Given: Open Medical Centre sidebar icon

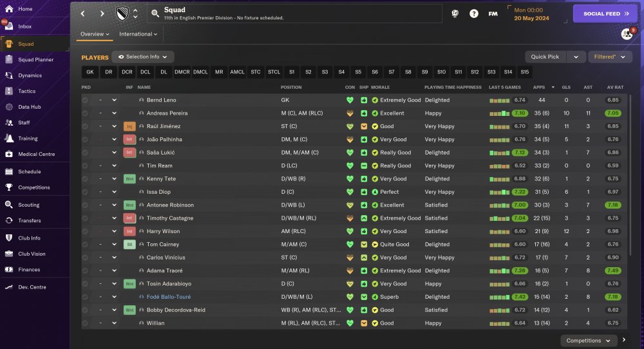Looking at the screenshot, I should click(9, 154).
